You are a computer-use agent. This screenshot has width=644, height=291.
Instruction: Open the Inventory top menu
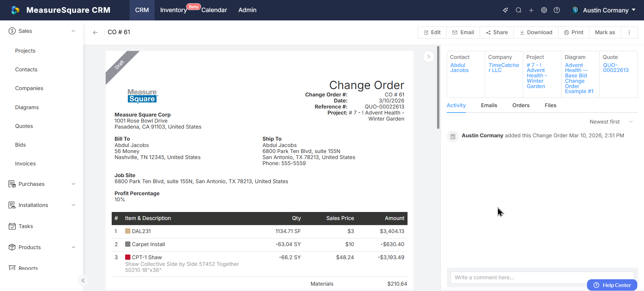pyautogui.click(x=173, y=10)
